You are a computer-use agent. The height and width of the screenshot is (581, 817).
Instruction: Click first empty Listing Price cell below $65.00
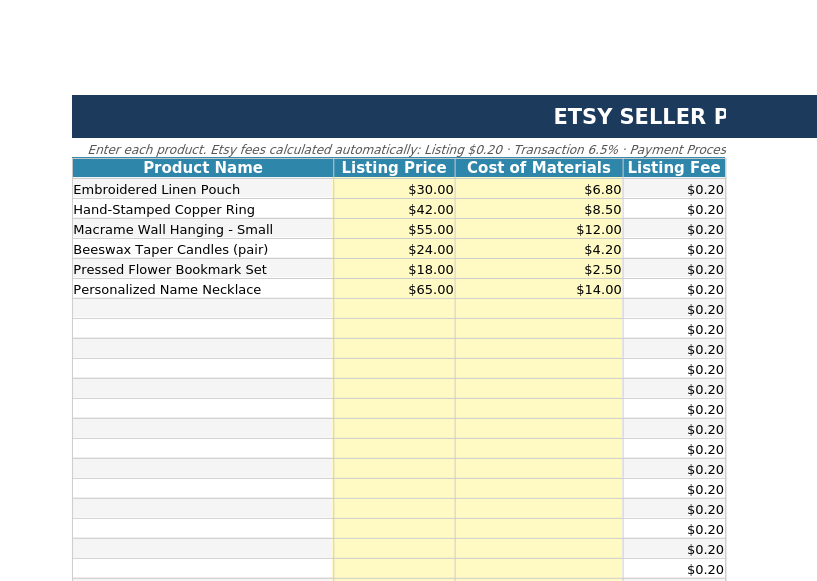[x=394, y=309]
